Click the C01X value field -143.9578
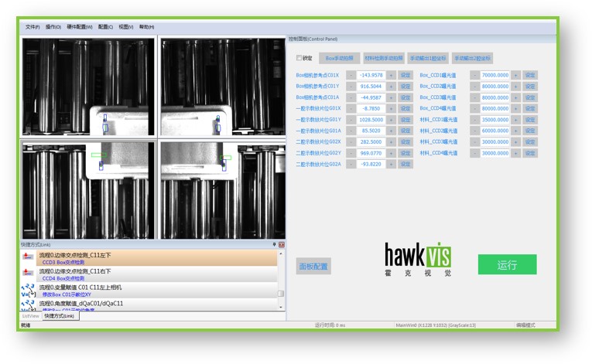 tap(371, 75)
